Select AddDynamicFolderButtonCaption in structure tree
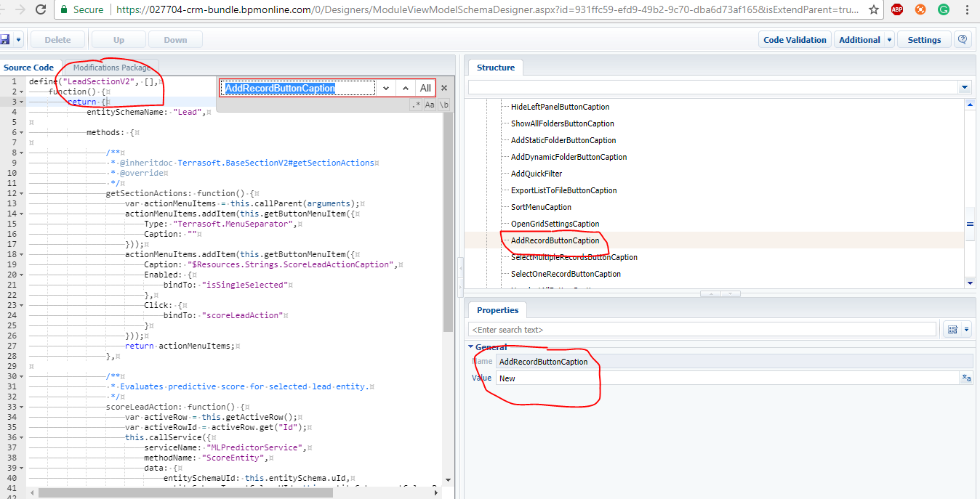The image size is (980, 499). [x=569, y=157]
